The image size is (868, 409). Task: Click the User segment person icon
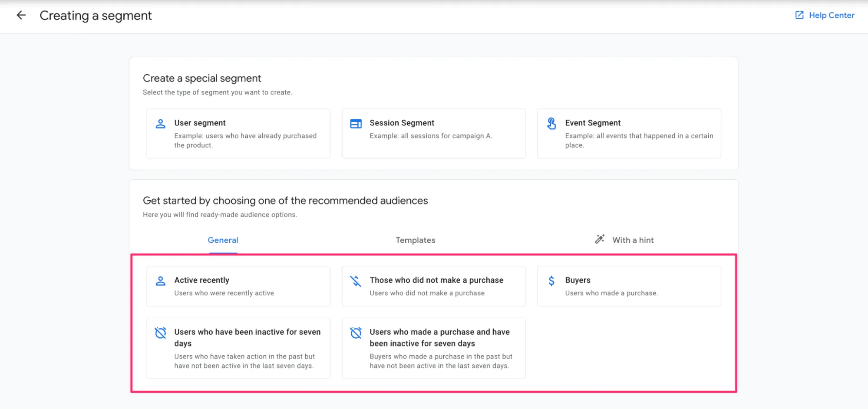click(x=161, y=123)
